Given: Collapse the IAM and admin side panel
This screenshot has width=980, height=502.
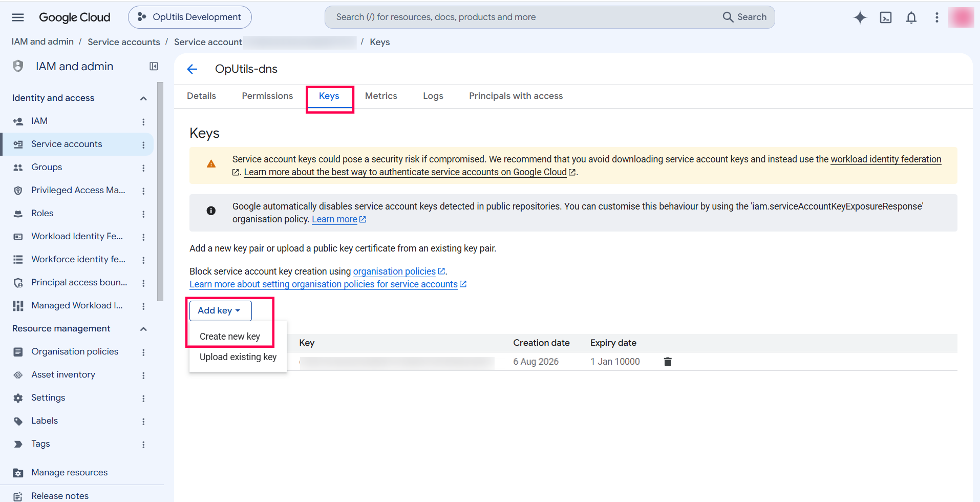Looking at the screenshot, I should [x=154, y=66].
